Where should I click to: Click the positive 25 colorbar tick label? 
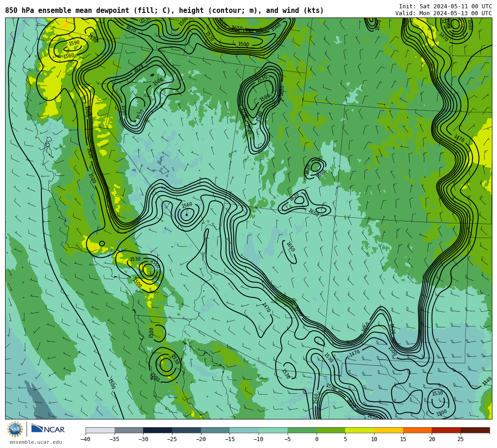461,439
